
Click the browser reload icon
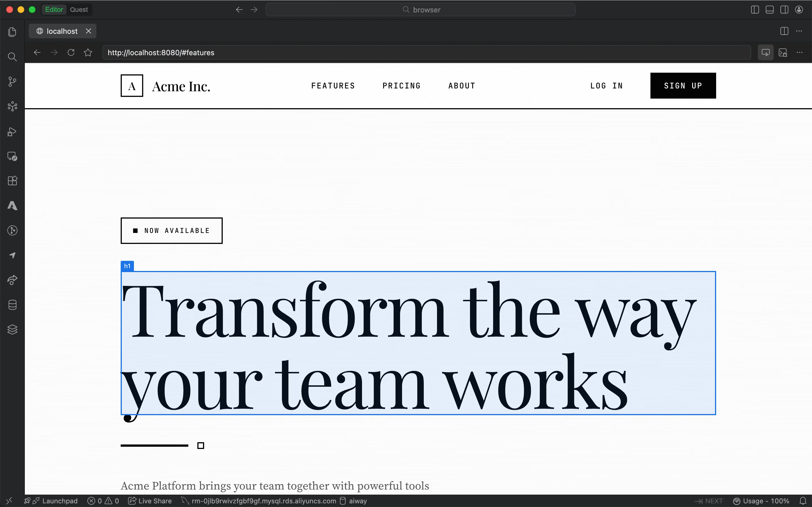coord(71,53)
